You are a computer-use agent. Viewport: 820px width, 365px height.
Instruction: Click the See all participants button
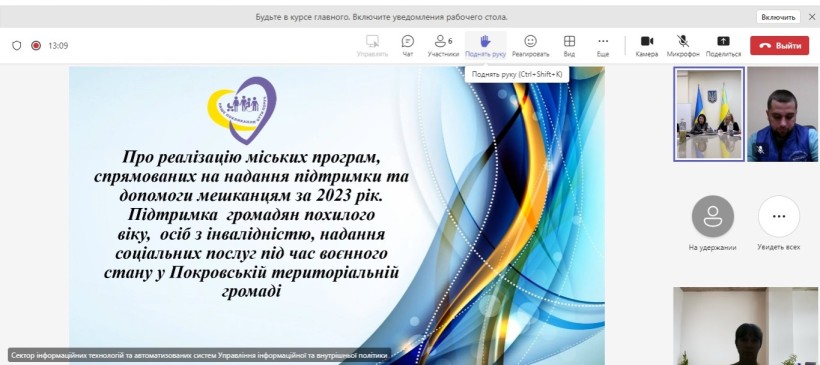pyautogui.click(x=779, y=216)
